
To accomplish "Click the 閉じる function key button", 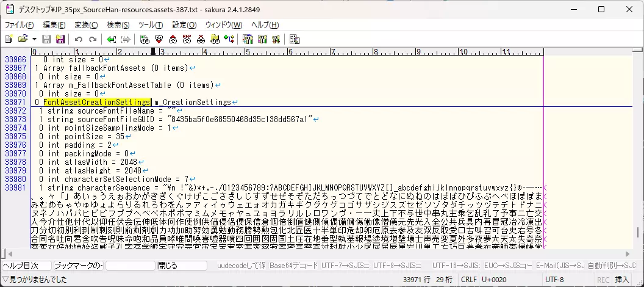I will click(182, 266).
